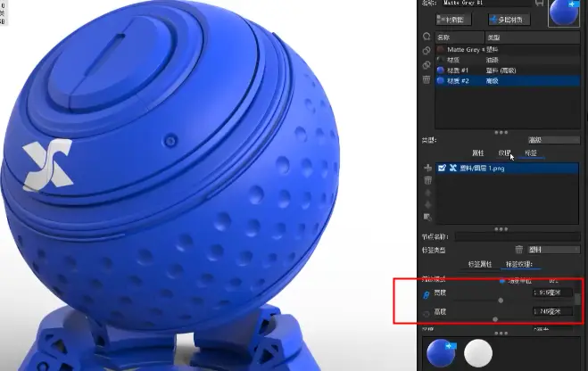Switch to the 标签 tab
Image resolution: width=588 pixels, height=371 pixels.
pos(531,153)
